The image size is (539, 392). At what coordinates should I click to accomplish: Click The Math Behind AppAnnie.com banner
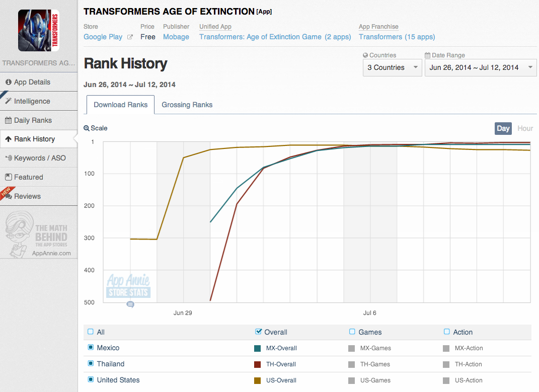[x=38, y=234]
